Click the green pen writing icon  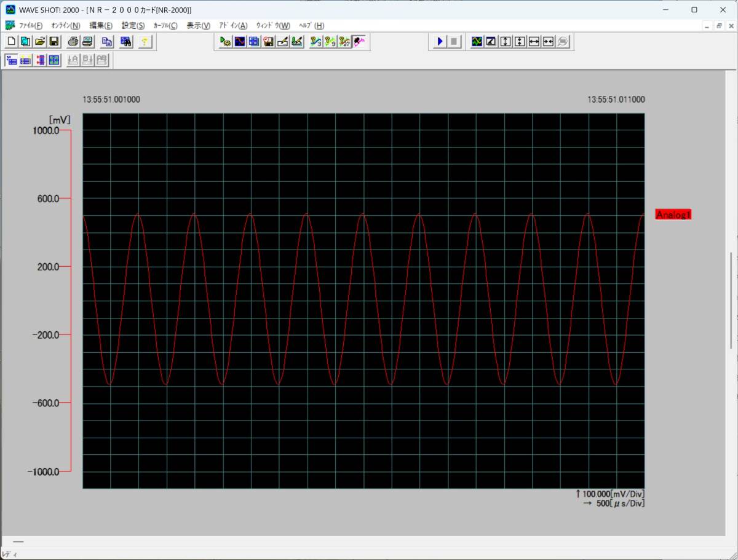(297, 42)
